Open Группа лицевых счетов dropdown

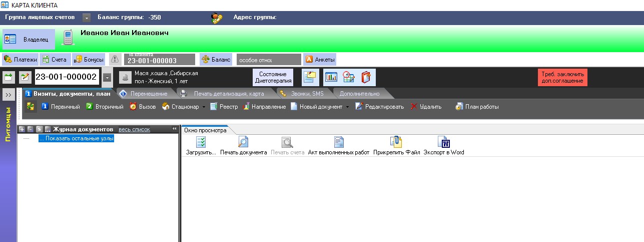[x=87, y=18]
